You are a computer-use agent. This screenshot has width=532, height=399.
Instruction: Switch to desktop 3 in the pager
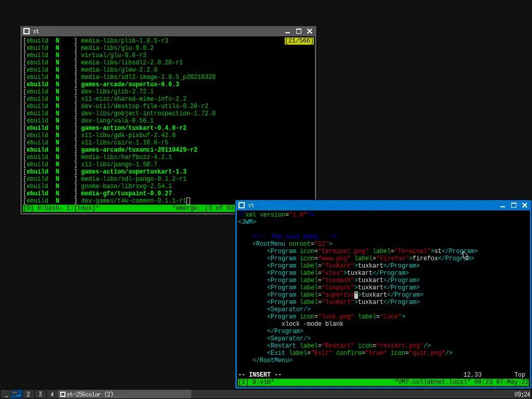(x=40, y=394)
